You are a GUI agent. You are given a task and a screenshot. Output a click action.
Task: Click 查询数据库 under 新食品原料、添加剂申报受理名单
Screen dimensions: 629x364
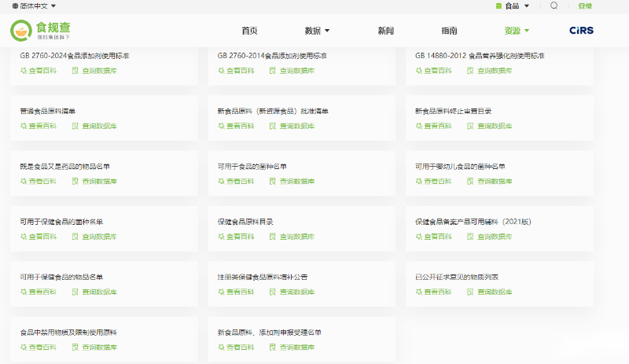pyautogui.click(x=297, y=347)
